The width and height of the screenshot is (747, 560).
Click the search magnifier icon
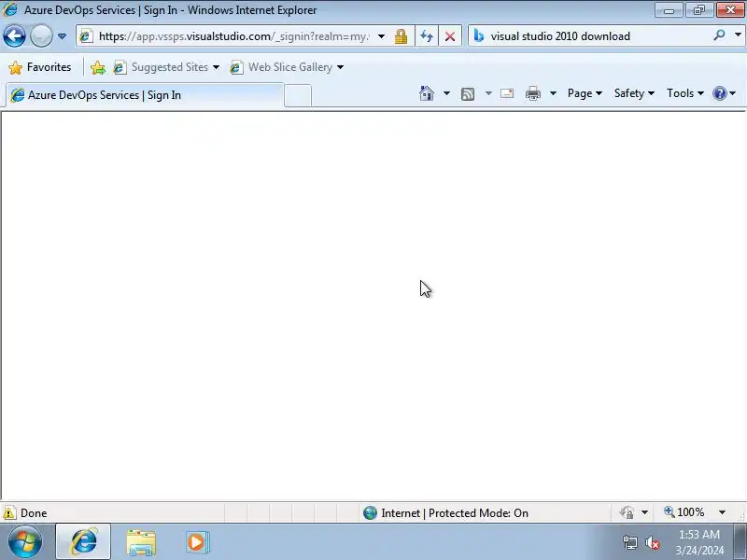pos(719,35)
